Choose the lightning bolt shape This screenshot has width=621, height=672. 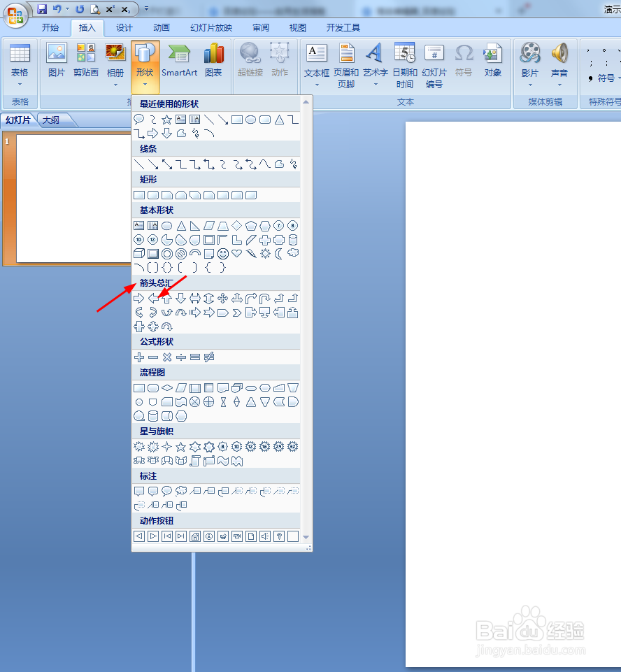click(x=251, y=254)
